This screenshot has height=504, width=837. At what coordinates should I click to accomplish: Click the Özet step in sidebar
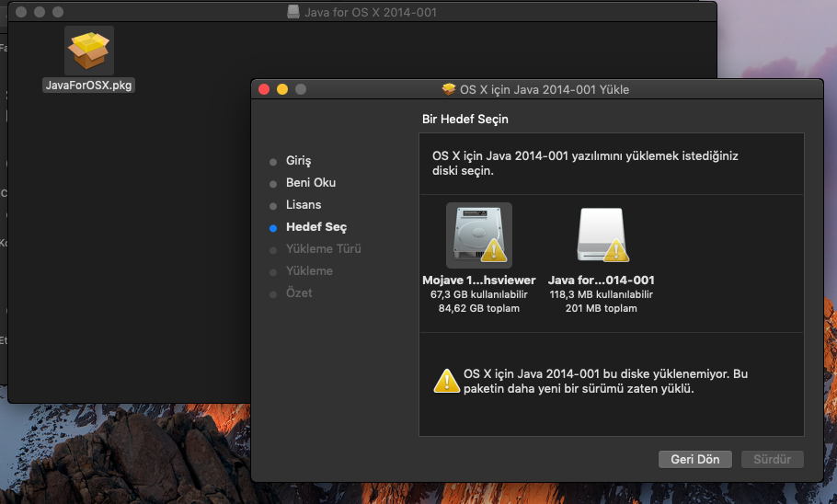click(x=298, y=293)
